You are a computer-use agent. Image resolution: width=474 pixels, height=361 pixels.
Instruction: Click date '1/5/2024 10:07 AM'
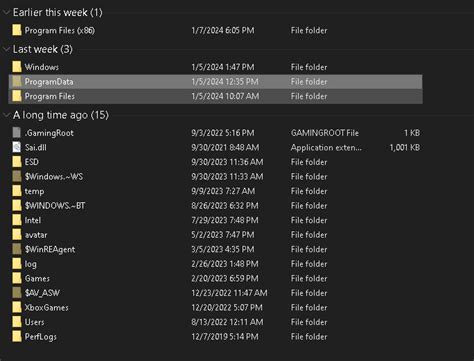click(x=225, y=96)
